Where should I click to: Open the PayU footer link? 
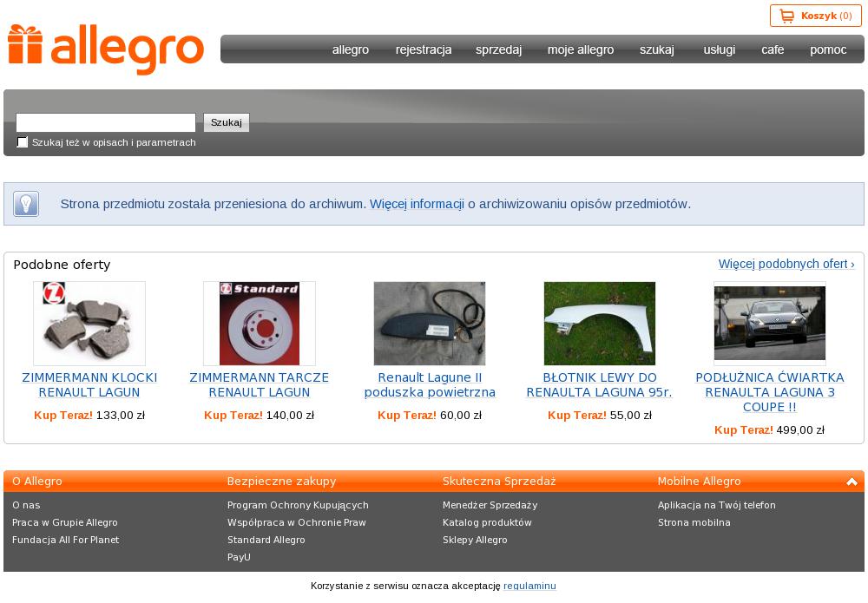click(240, 557)
